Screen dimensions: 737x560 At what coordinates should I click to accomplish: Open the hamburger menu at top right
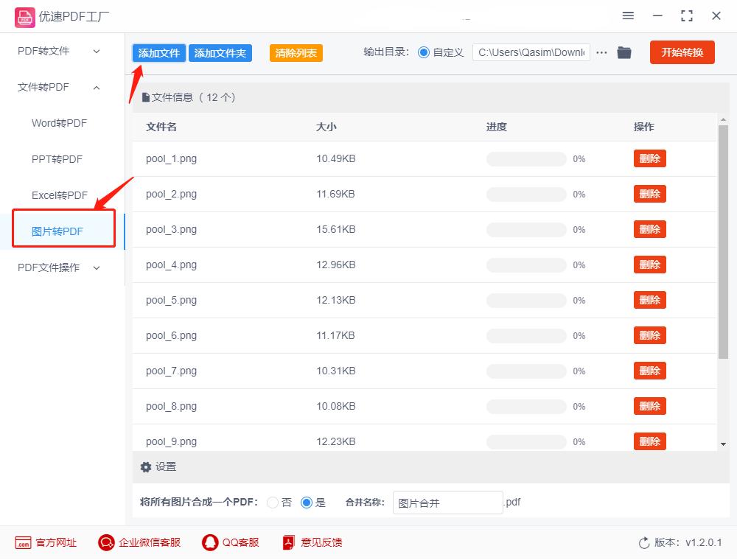[x=628, y=15]
